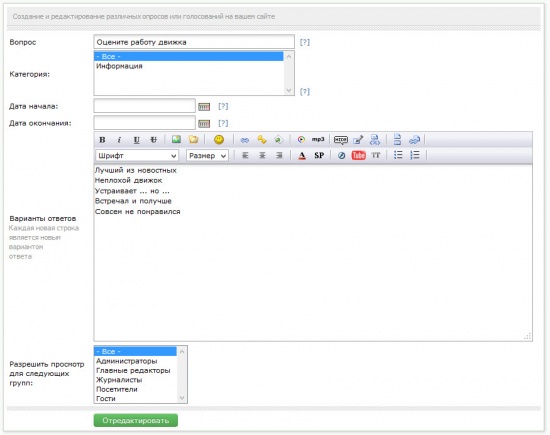
Task: Insert YouTube video icon
Action: click(358, 155)
